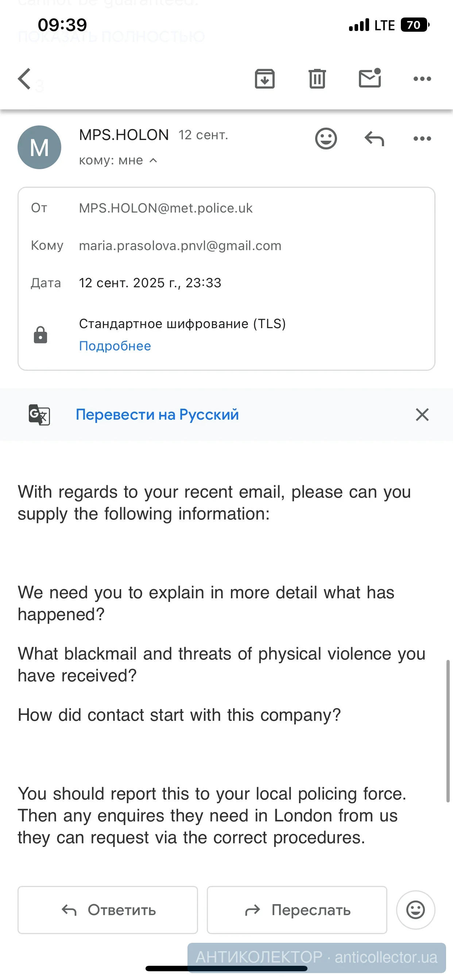Screen dimensions: 453x980
Task: Tap the sender address MPS.HOLON@met.police.uk
Action: pyautogui.click(x=166, y=208)
